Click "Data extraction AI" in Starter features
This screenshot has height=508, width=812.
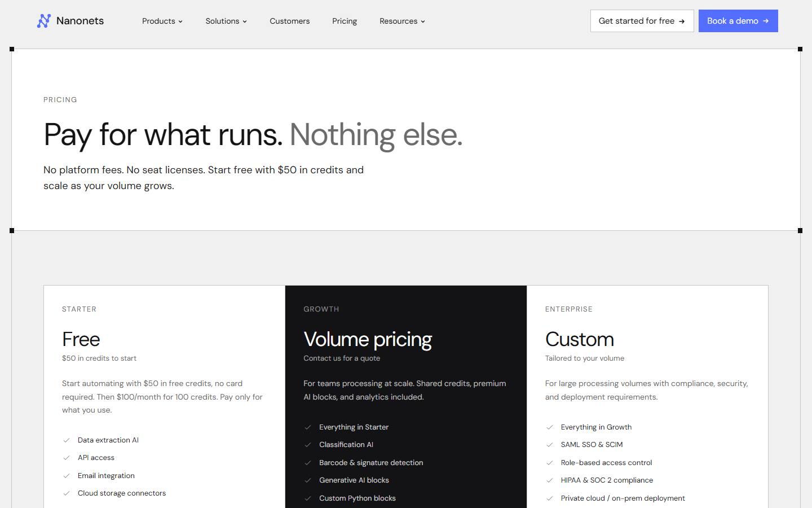point(108,440)
